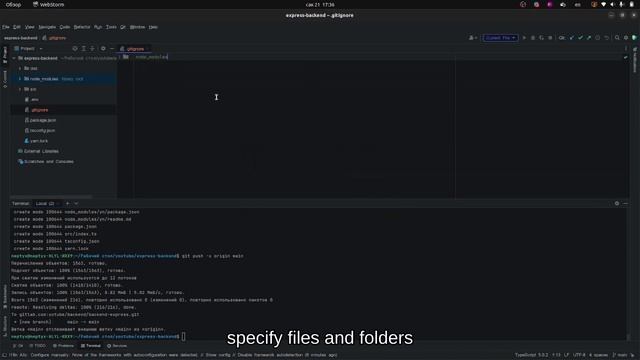Select the node_modules folder row
Screen dimensions: 640x360
pos(64,79)
